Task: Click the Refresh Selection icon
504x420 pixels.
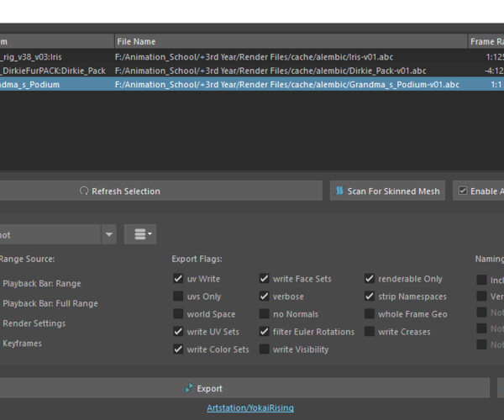Action: pyautogui.click(x=84, y=192)
